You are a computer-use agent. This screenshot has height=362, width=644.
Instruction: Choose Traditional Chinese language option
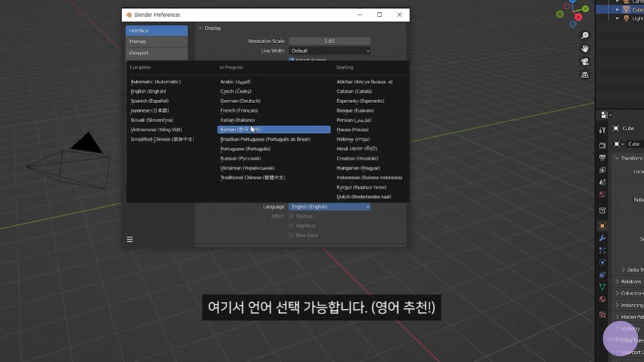(x=253, y=178)
